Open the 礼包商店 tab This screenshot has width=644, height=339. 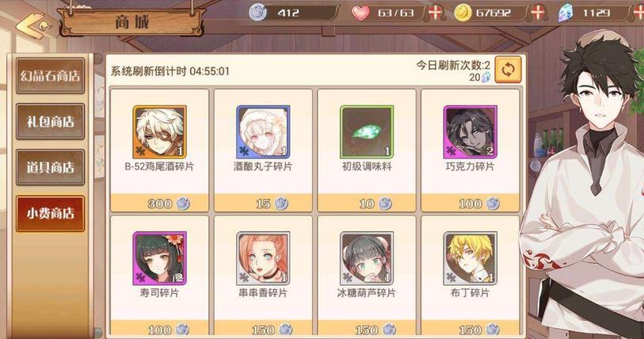(50, 122)
